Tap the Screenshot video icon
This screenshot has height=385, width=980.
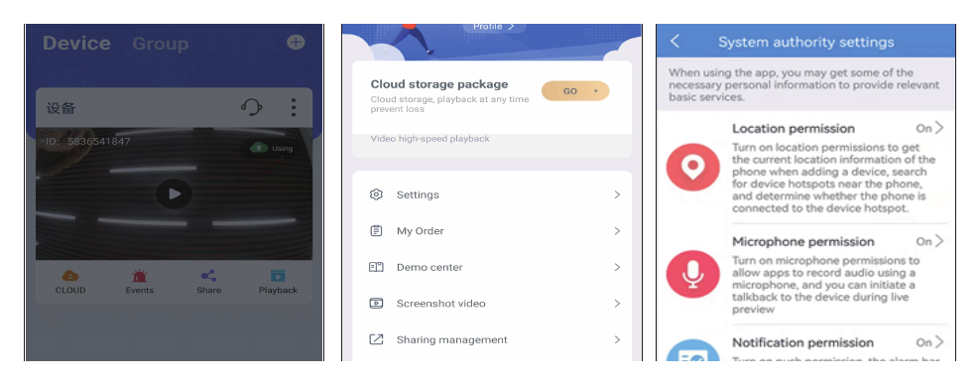376,303
